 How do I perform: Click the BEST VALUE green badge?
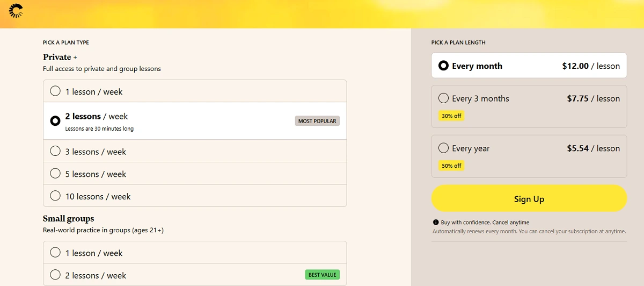322,275
